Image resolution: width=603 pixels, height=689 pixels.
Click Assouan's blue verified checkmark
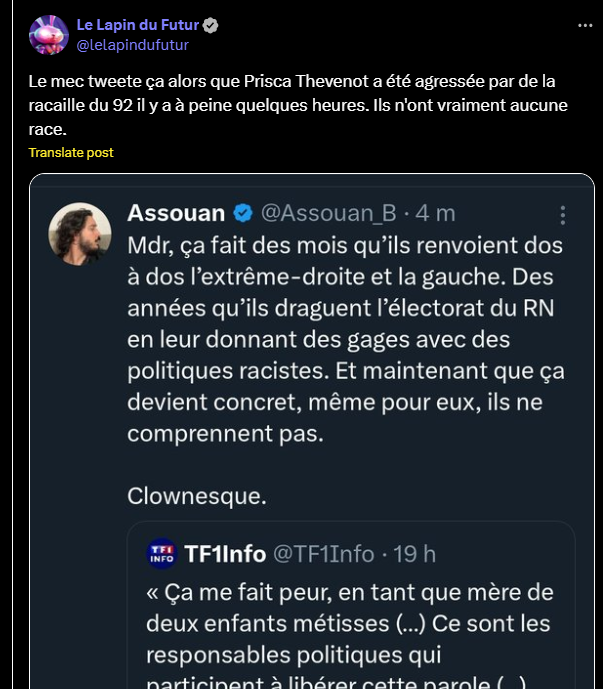tap(243, 213)
